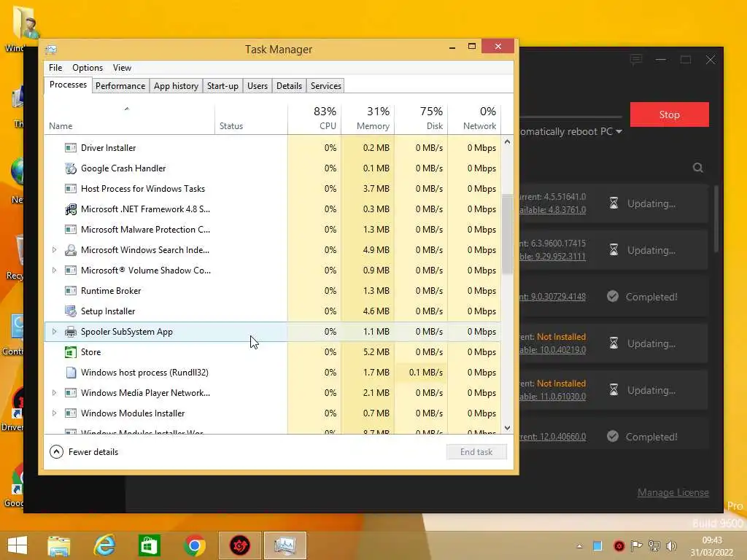Sort processes by Disk column
This screenshot has width=747, height=560.
[x=421, y=117]
